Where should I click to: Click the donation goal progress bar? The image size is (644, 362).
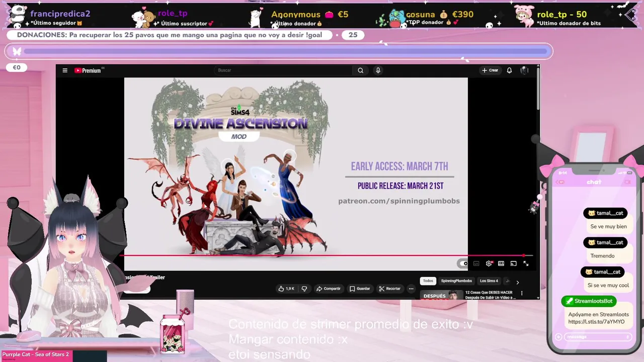tap(279, 51)
